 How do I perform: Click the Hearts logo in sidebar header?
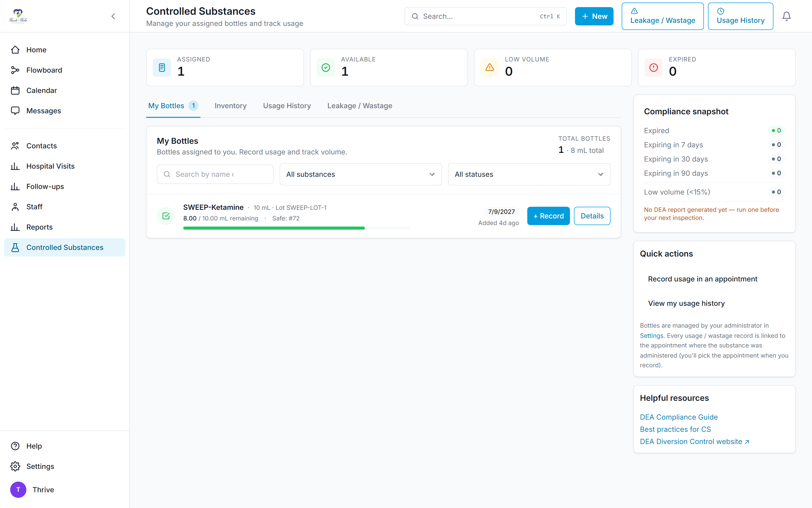tap(18, 16)
